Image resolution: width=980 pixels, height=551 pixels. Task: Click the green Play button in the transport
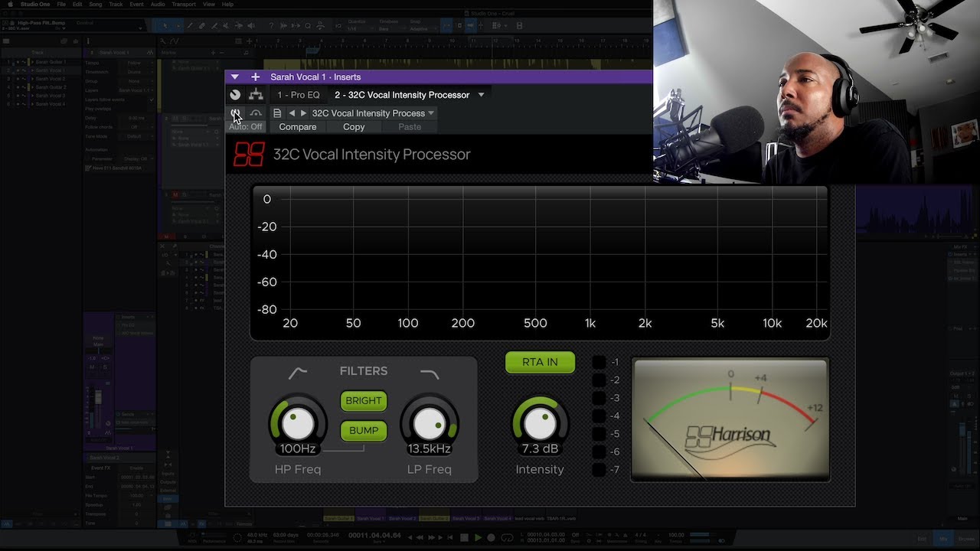pos(478,538)
